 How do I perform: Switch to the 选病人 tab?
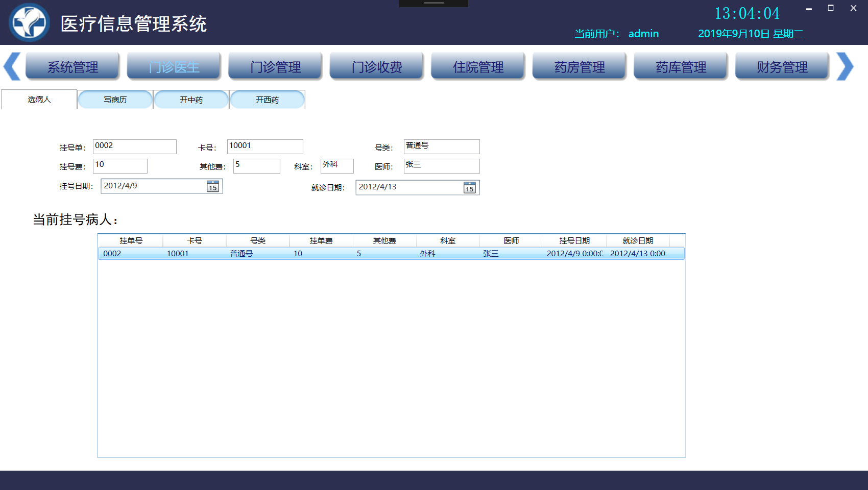(39, 100)
